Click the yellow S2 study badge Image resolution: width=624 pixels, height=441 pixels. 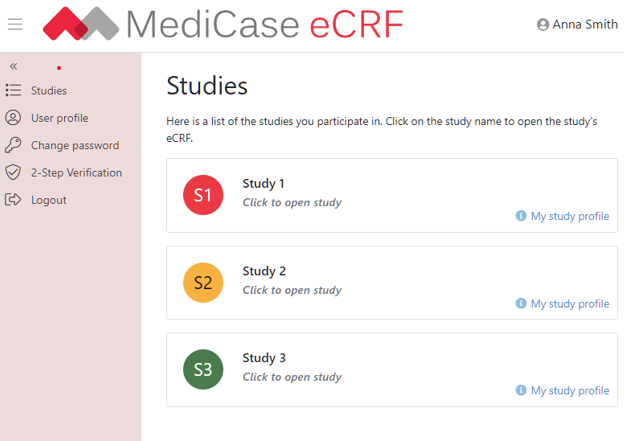(x=203, y=283)
